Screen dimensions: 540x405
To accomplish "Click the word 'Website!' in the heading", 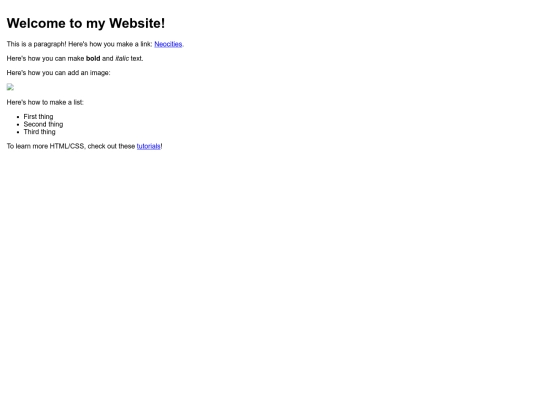I will (137, 23).
